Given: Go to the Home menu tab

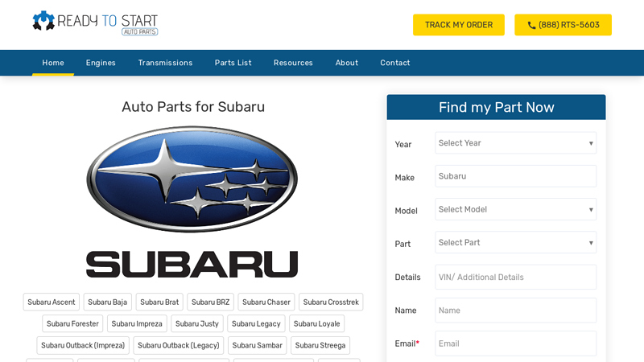Looking at the screenshot, I should point(53,63).
